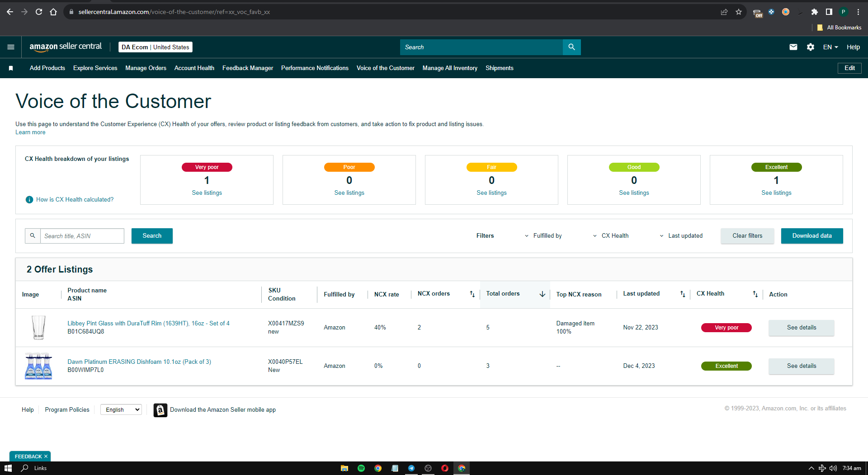See listings under Very poor
The image size is (868, 475).
coord(207,193)
